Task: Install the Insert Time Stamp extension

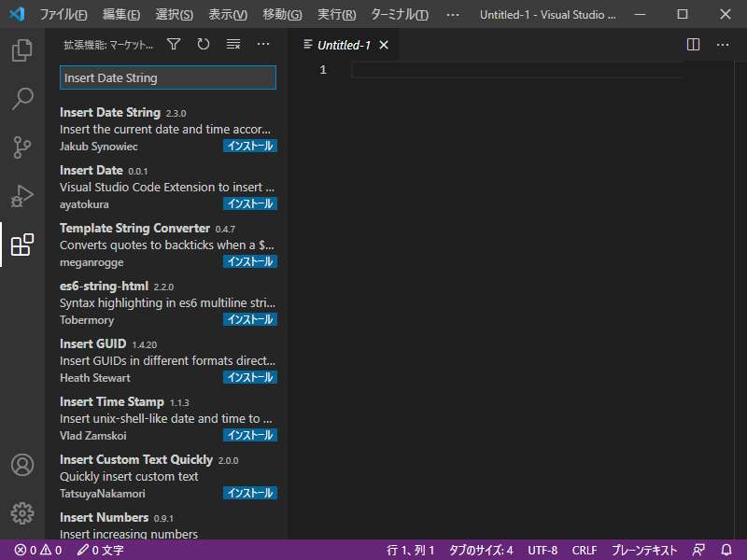Action: click(x=250, y=435)
